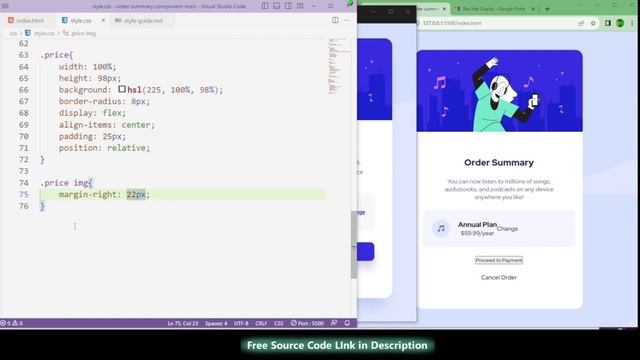The image size is (640, 360).
Task: Click the css folder breadcrumb
Action: pos(13,33)
